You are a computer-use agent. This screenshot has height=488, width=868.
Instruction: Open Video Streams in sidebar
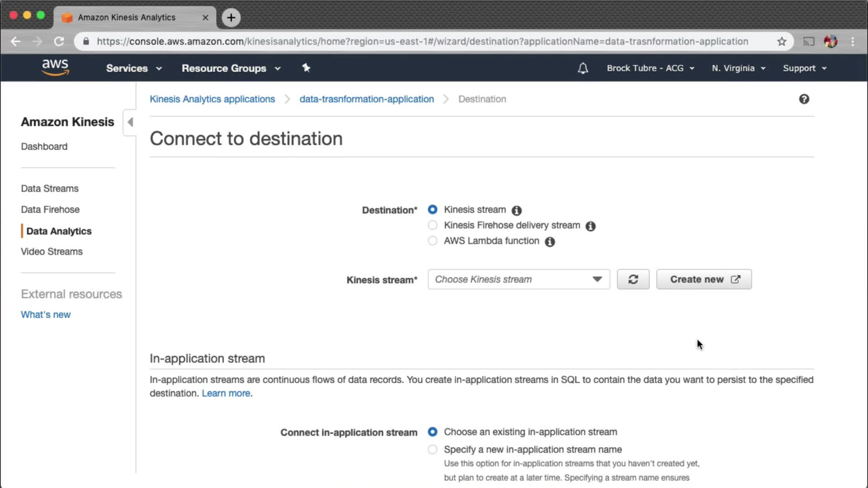[52, 252]
